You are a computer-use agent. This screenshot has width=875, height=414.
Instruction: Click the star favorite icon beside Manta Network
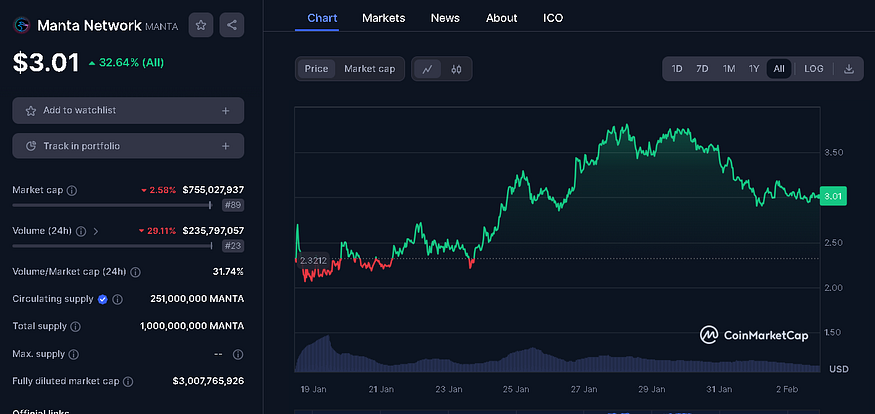click(201, 25)
